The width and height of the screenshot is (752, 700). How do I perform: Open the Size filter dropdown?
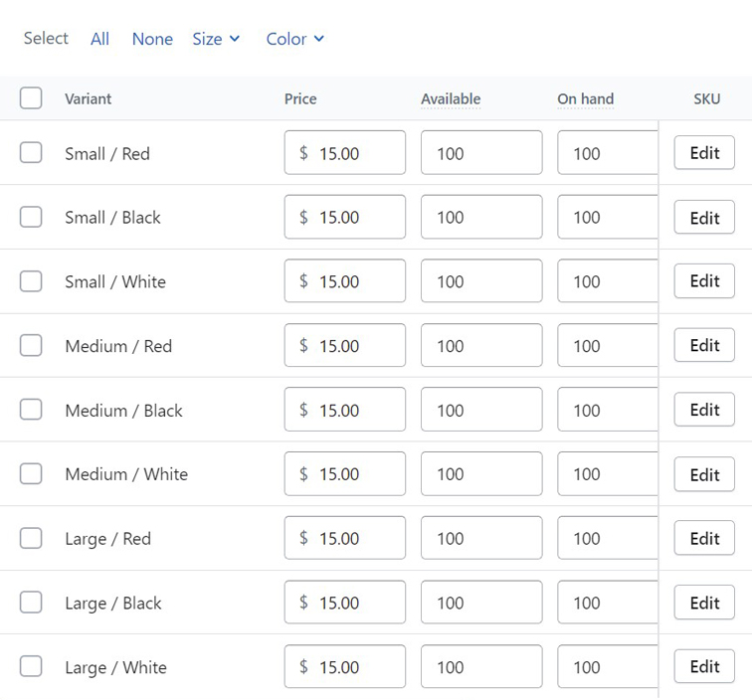tap(216, 39)
